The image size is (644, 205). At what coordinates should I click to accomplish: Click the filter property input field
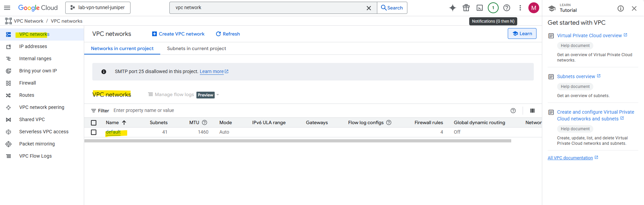point(309,111)
